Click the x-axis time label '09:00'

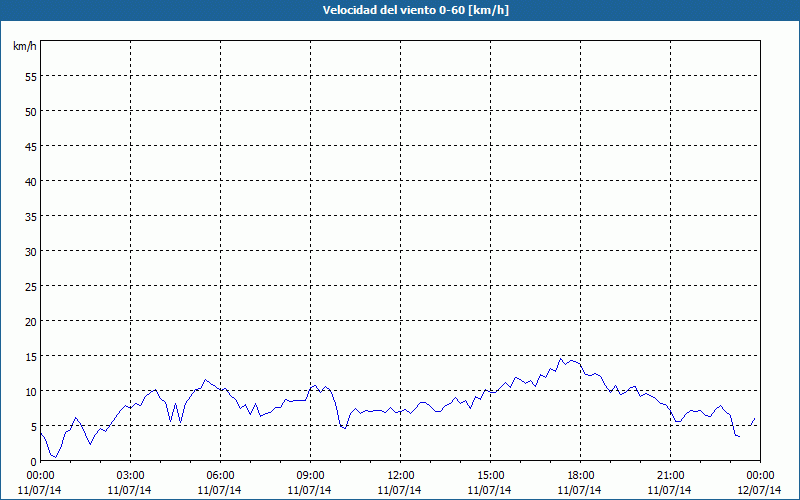tap(310, 476)
